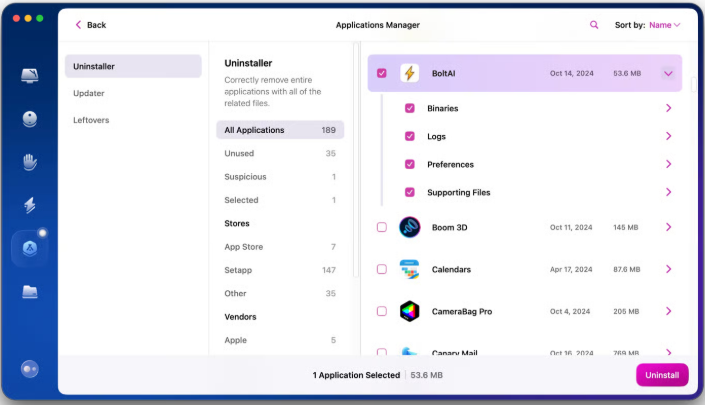The width and height of the screenshot is (705, 405).
Task: Tick the Calendars checkbox
Action: [x=382, y=269]
